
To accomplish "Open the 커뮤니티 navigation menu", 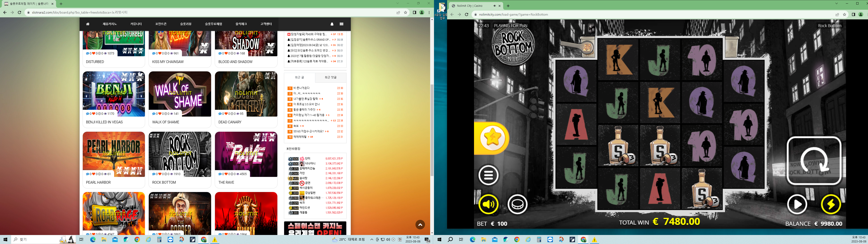I will (136, 24).
